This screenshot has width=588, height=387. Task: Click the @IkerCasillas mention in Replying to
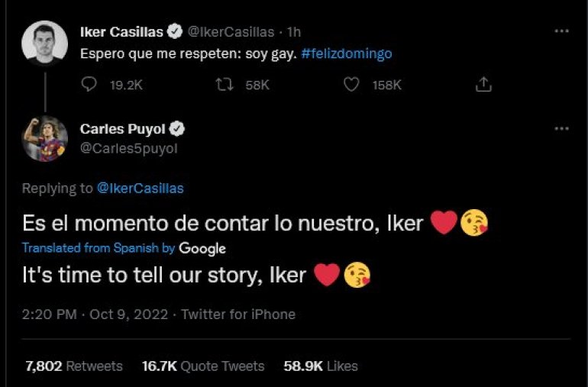[141, 188]
